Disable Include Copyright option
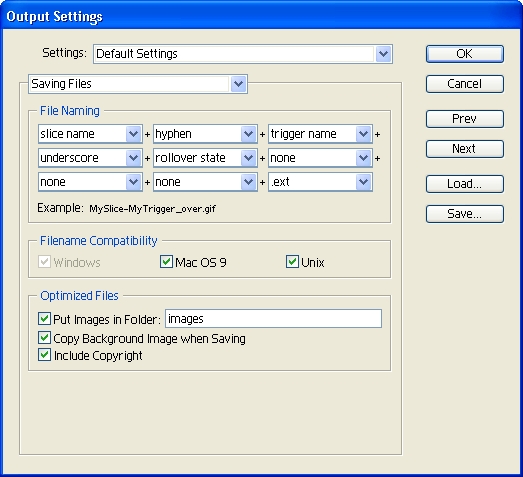523x477 pixels. click(x=44, y=355)
